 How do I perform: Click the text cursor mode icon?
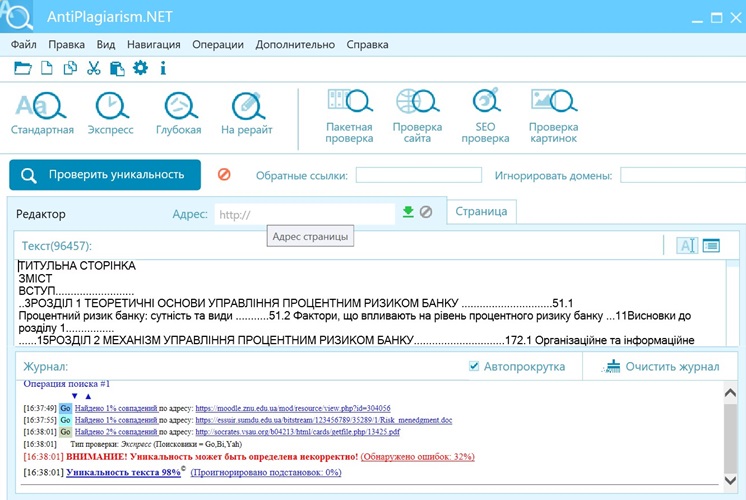[687, 245]
